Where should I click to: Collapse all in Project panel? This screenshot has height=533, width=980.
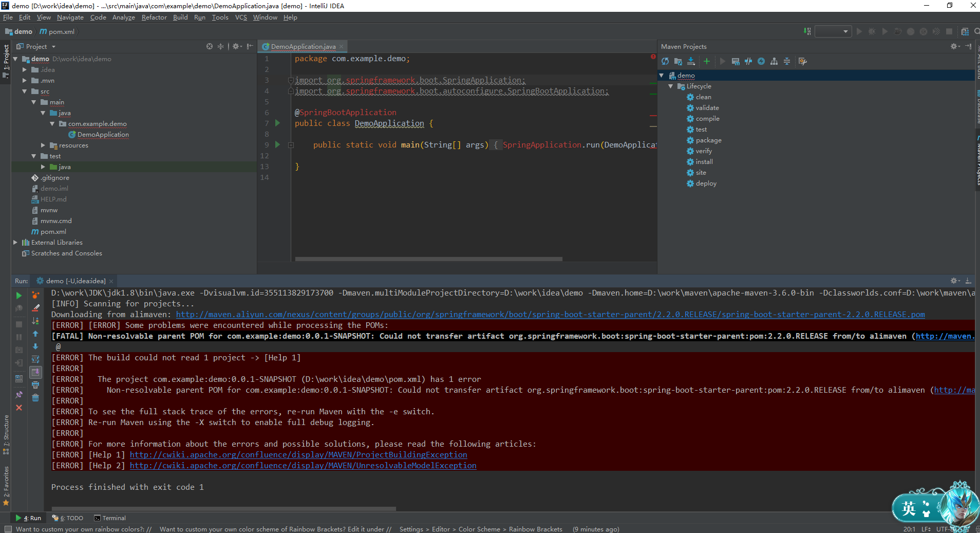[x=221, y=46]
